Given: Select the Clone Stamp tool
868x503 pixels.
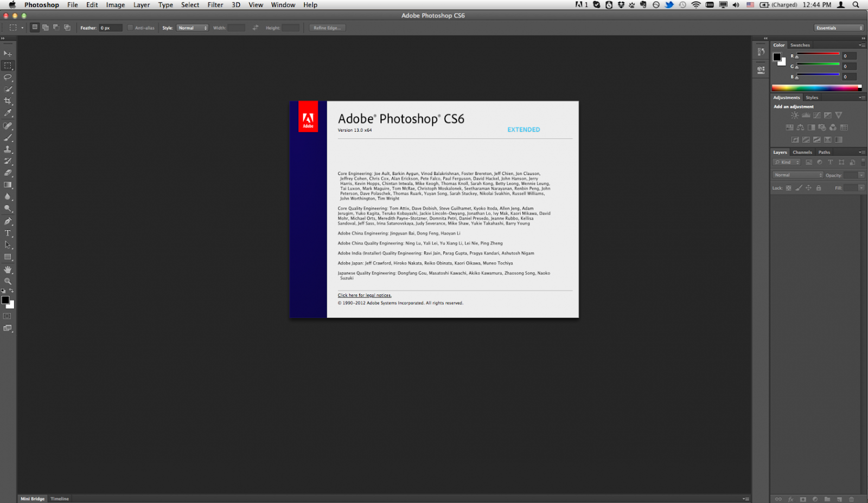Looking at the screenshot, I should tap(8, 150).
